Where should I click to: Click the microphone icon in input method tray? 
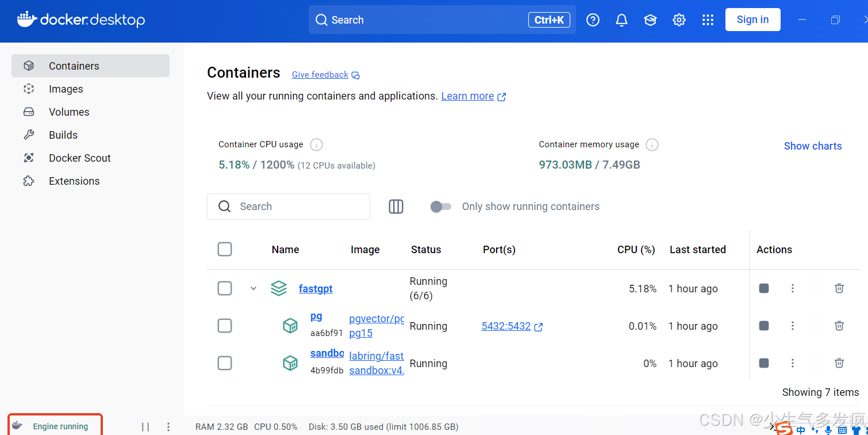point(828,429)
